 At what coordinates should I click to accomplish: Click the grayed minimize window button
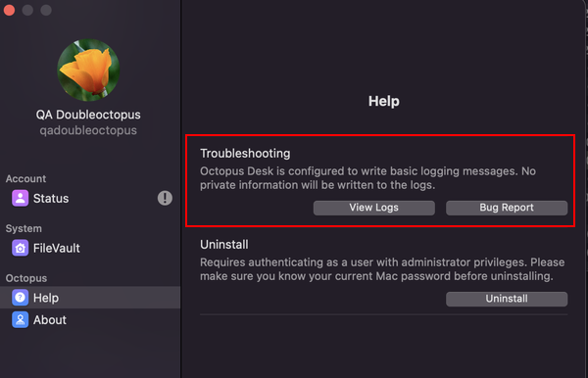click(27, 10)
